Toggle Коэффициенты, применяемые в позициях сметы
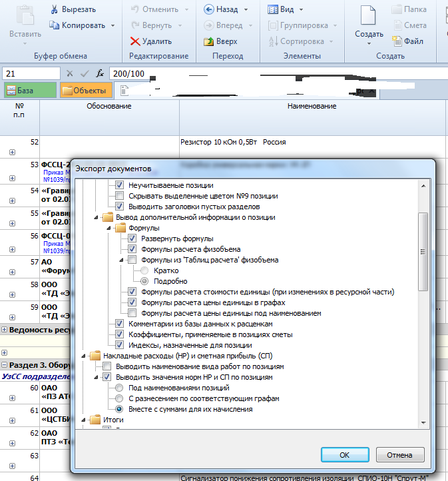Image resolution: width=448 pixels, height=481 pixels. pyautogui.click(x=120, y=334)
